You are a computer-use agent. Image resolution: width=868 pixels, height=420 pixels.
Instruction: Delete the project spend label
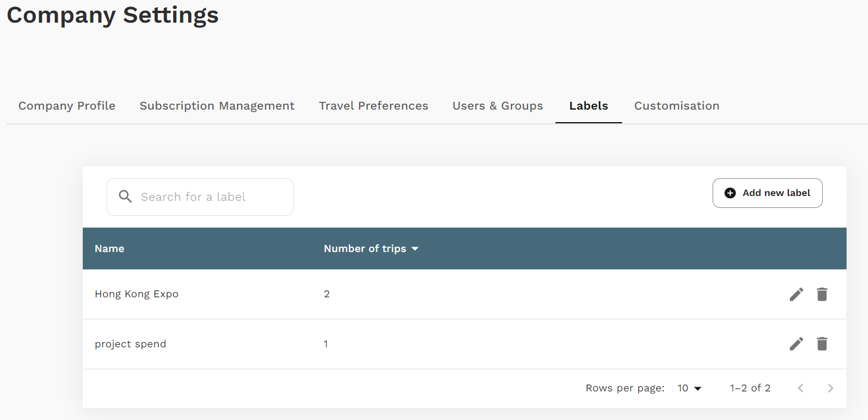point(822,344)
